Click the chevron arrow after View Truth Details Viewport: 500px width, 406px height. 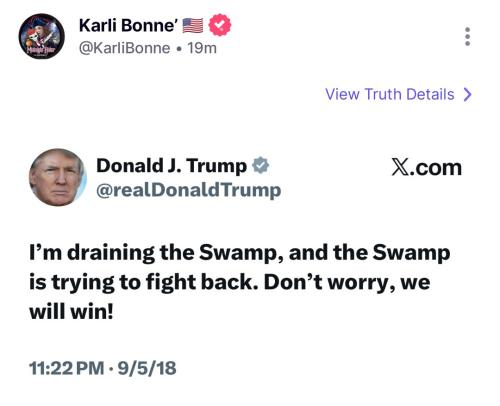pos(468,94)
